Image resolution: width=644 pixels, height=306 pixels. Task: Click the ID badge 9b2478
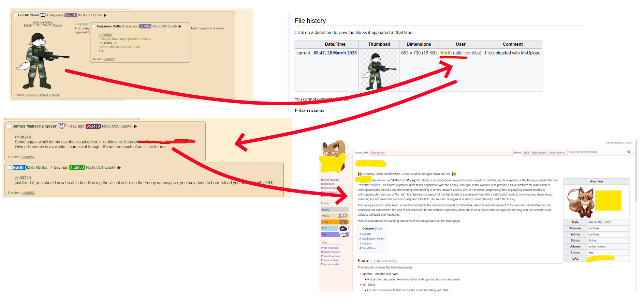[x=93, y=126]
